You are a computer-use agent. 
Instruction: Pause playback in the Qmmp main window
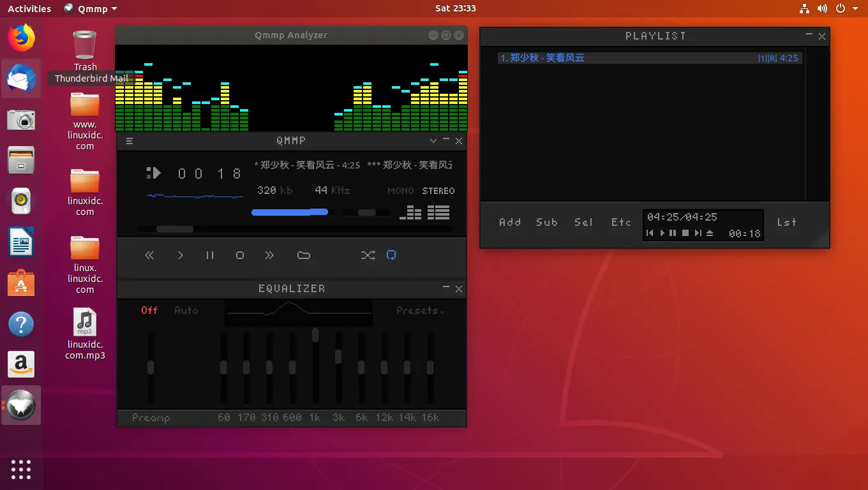[210, 255]
